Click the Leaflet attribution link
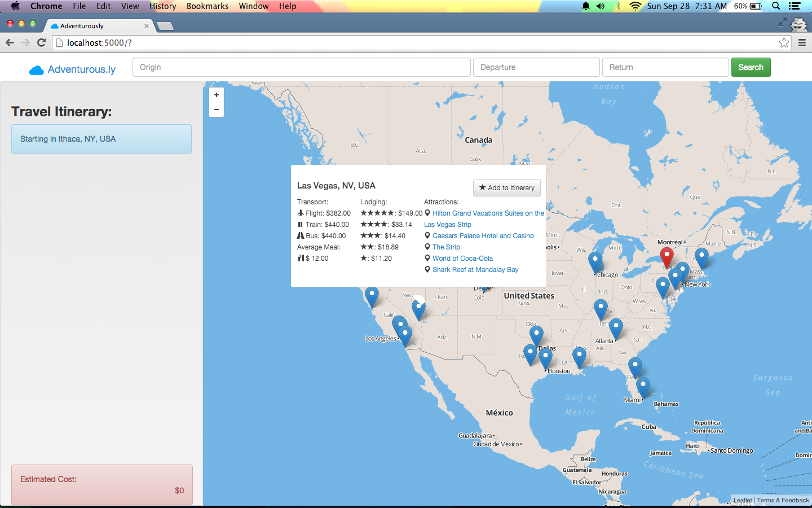Viewport: 812px width, 508px height. pyautogui.click(x=743, y=500)
